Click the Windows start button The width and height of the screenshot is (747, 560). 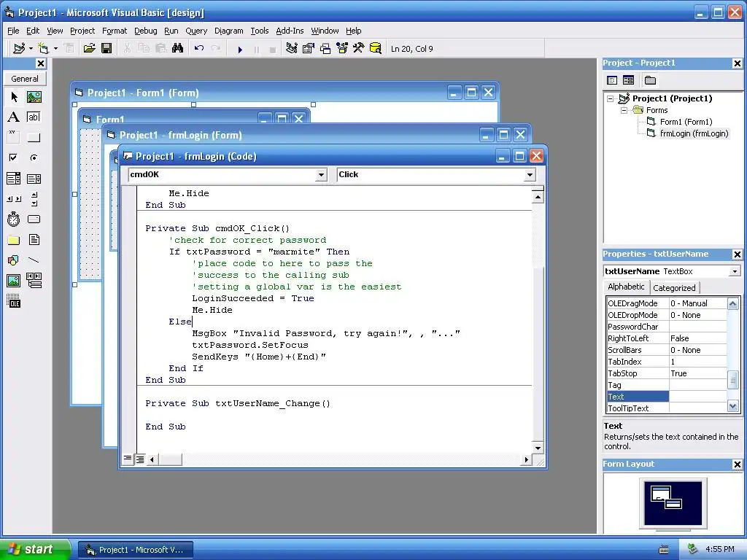click(35, 549)
